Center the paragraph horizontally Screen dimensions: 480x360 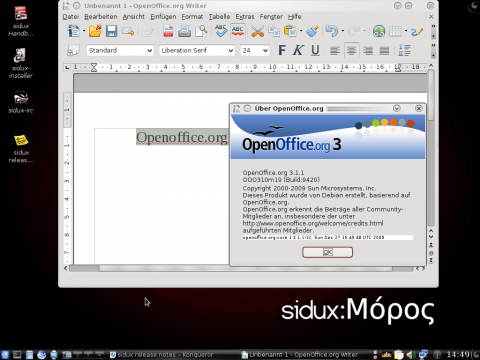[x=351, y=51]
